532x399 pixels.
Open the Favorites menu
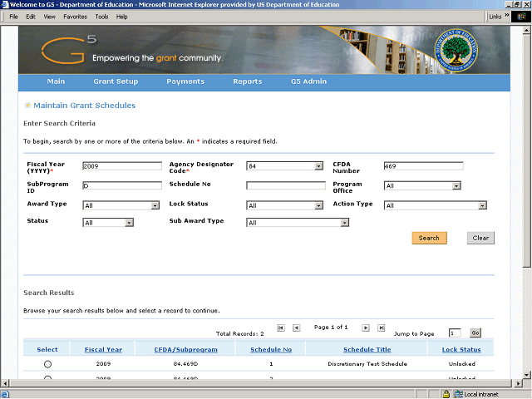click(76, 17)
